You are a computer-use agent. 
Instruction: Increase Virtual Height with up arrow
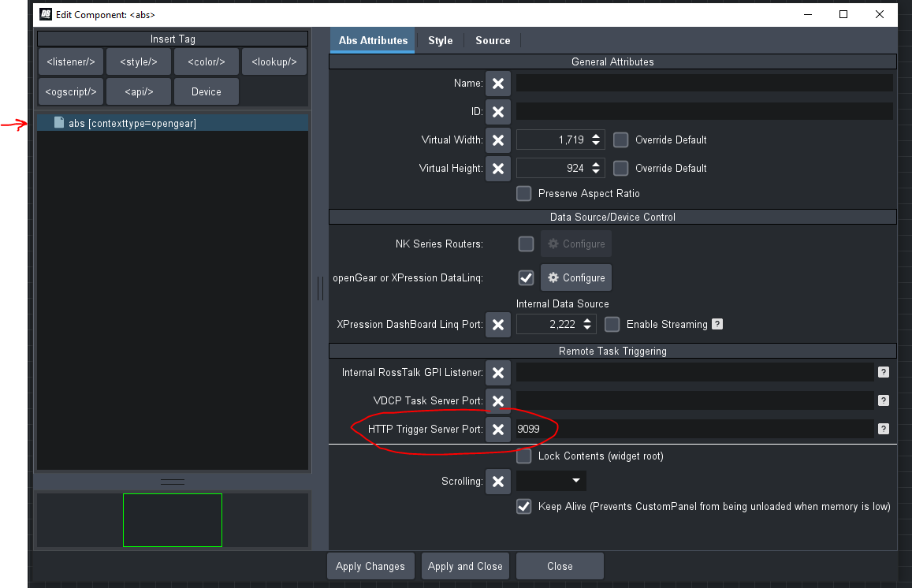pos(596,165)
